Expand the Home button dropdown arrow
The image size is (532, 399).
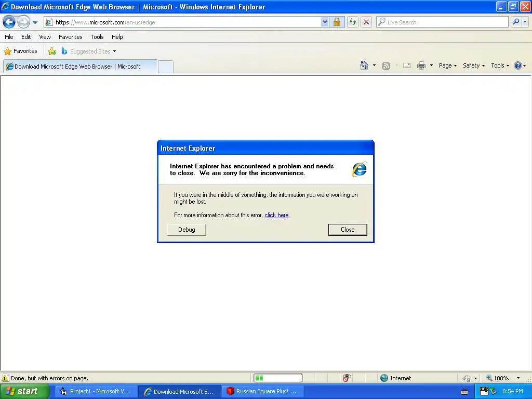374,65
